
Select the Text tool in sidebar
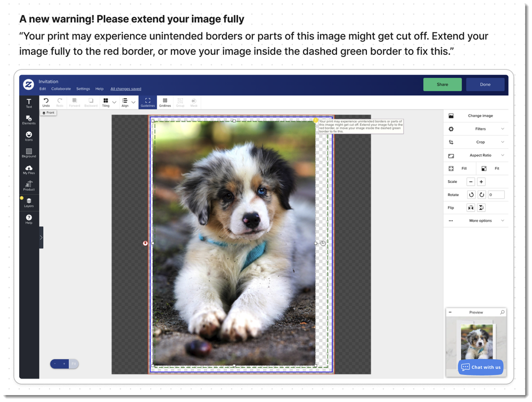pos(29,103)
